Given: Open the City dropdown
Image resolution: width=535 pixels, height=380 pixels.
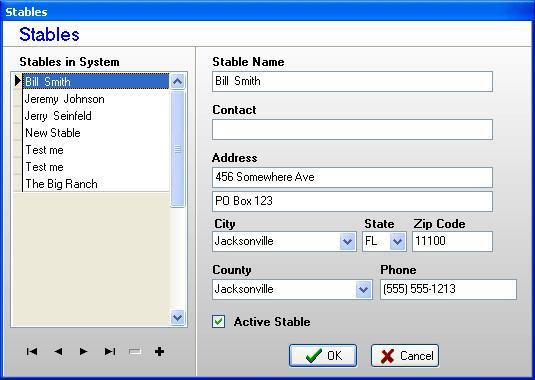Looking at the screenshot, I should pyautogui.click(x=347, y=242).
